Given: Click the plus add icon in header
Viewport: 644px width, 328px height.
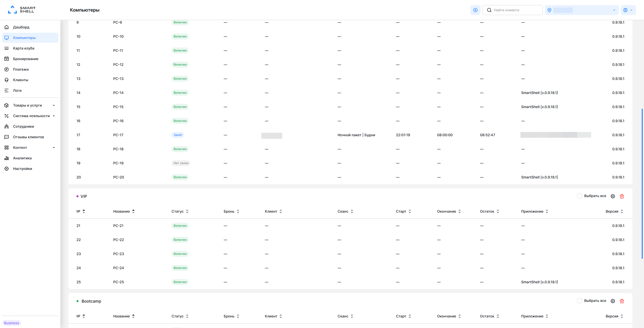Looking at the screenshot, I should 475,10.
